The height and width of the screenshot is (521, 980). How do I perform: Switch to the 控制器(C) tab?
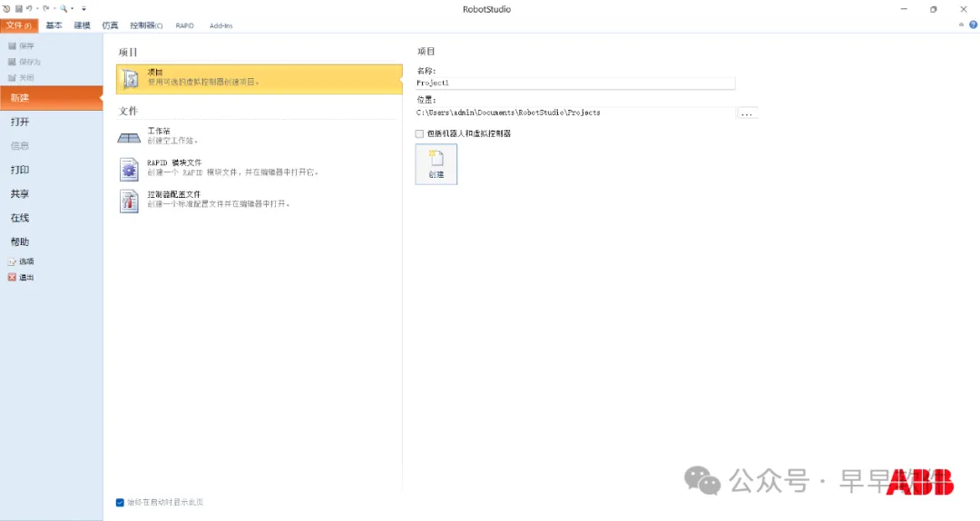(146, 25)
